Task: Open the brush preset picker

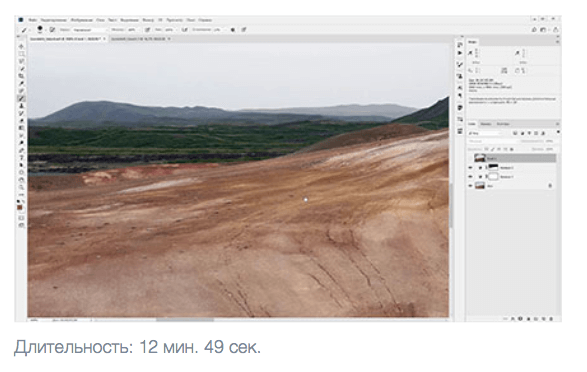Action: [x=40, y=29]
